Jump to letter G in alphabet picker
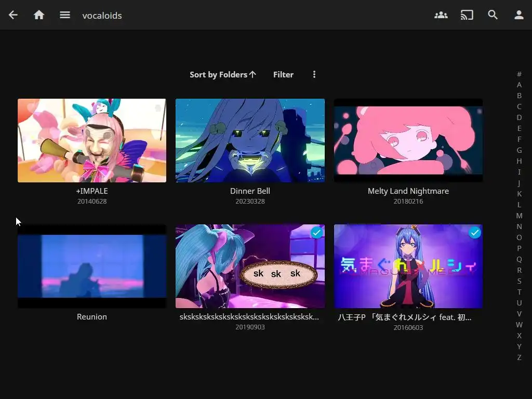The width and height of the screenshot is (532, 399). point(519,150)
